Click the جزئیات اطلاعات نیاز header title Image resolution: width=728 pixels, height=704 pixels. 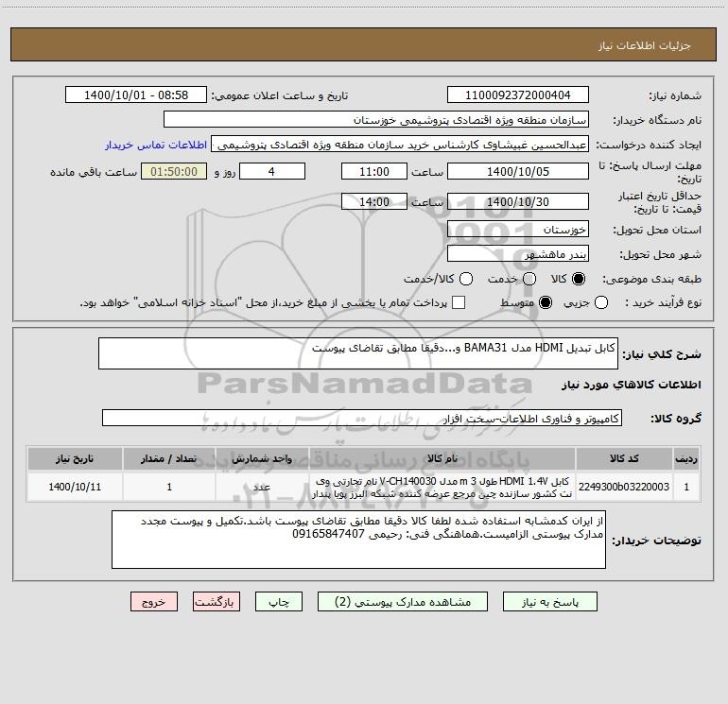[645, 45]
